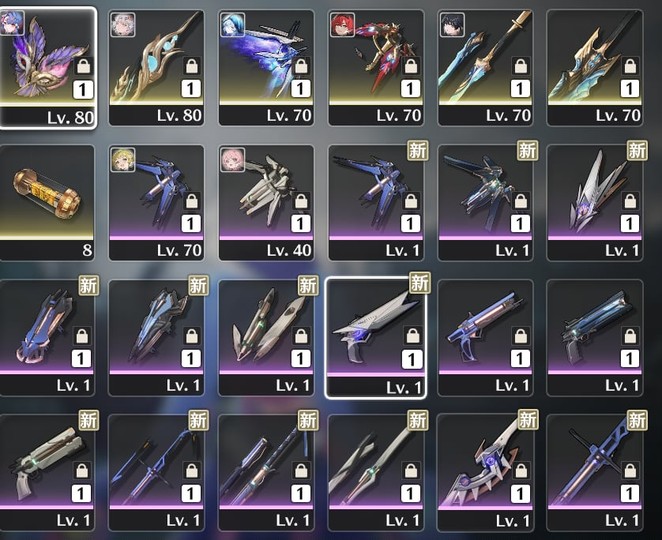Click the dark-haired character portrait icon
The width and height of the screenshot is (662, 540).
point(452,24)
